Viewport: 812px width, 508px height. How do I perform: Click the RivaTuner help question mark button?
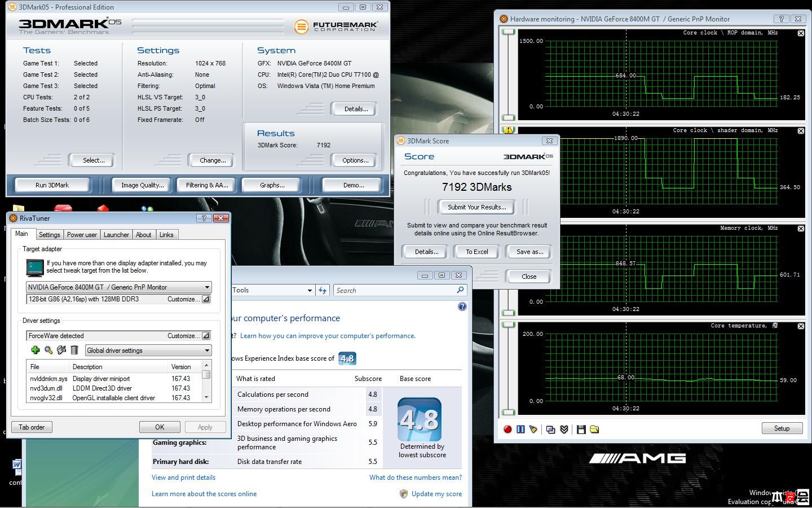click(x=204, y=218)
